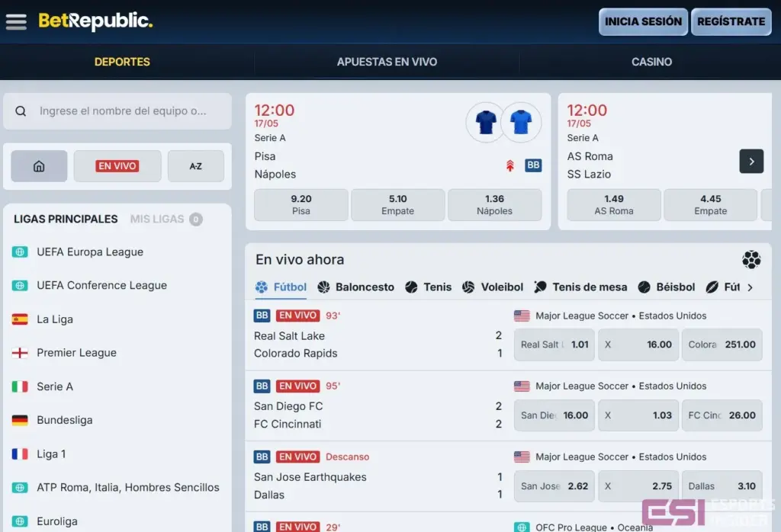Click US flag on San Jose row

(x=522, y=457)
